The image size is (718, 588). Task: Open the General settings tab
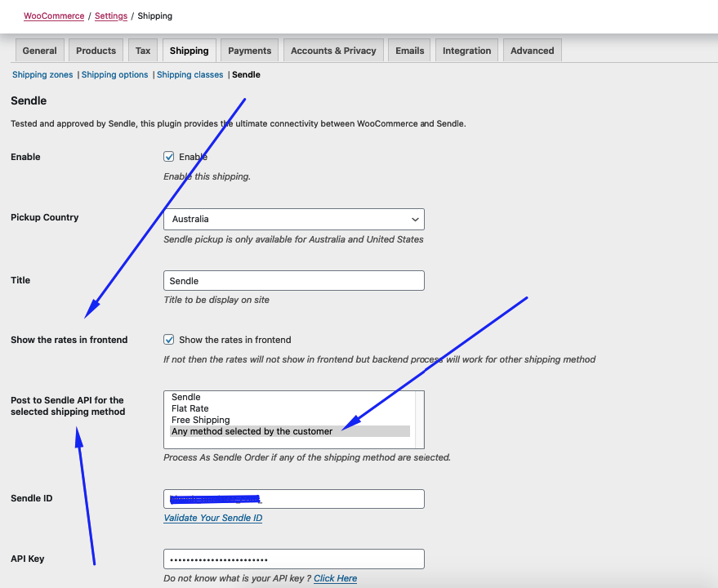[39, 51]
